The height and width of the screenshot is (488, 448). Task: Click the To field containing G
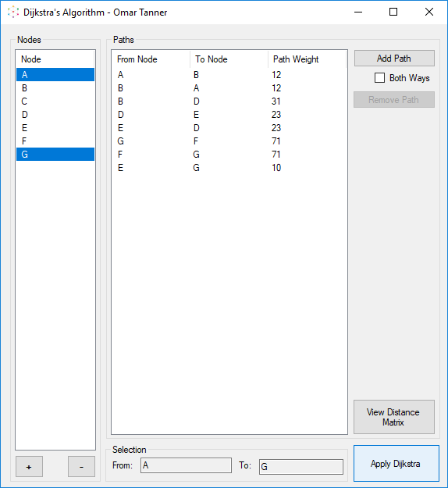[x=301, y=467]
